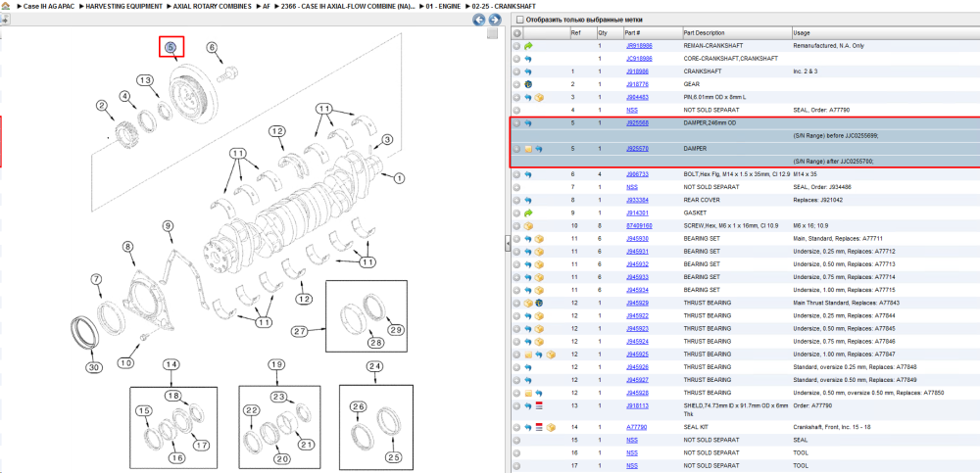980x473 pixels.
Task: Click the box icon in SCREW 87409160 row
Action: click(528, 225)
